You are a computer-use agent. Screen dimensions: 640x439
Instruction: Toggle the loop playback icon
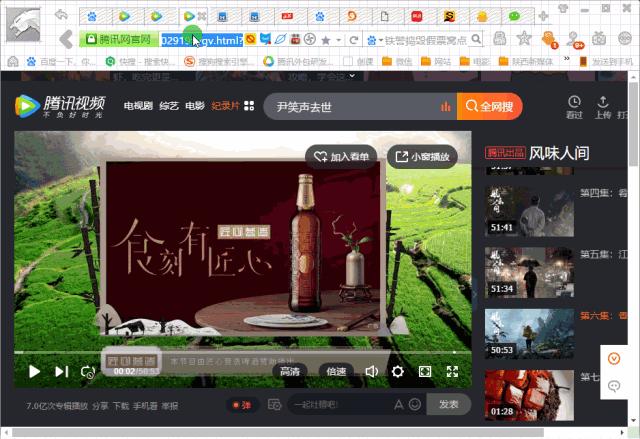(88, 372)
